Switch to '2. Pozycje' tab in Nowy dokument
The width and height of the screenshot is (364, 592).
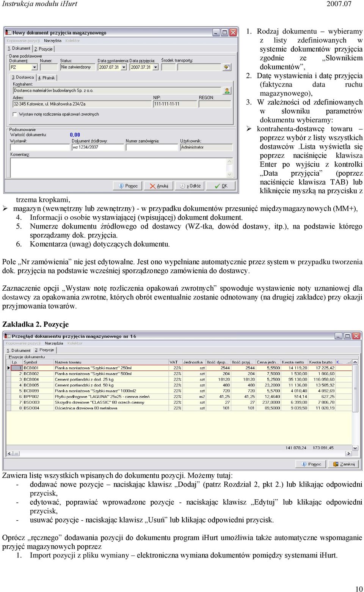pyautogui.click(x=44, y=49)
